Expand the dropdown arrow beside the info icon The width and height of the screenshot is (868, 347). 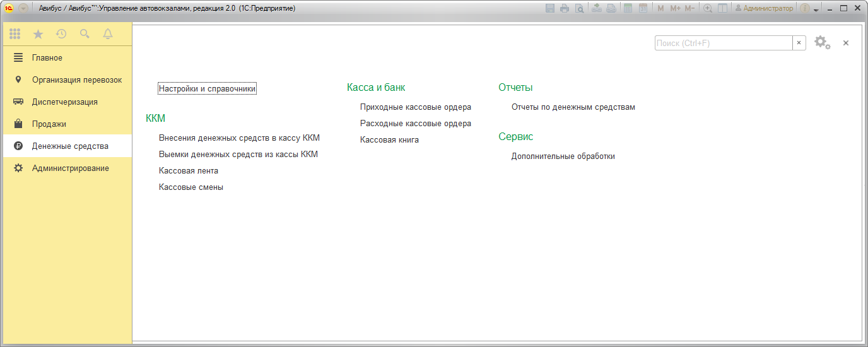click(816, 9)
